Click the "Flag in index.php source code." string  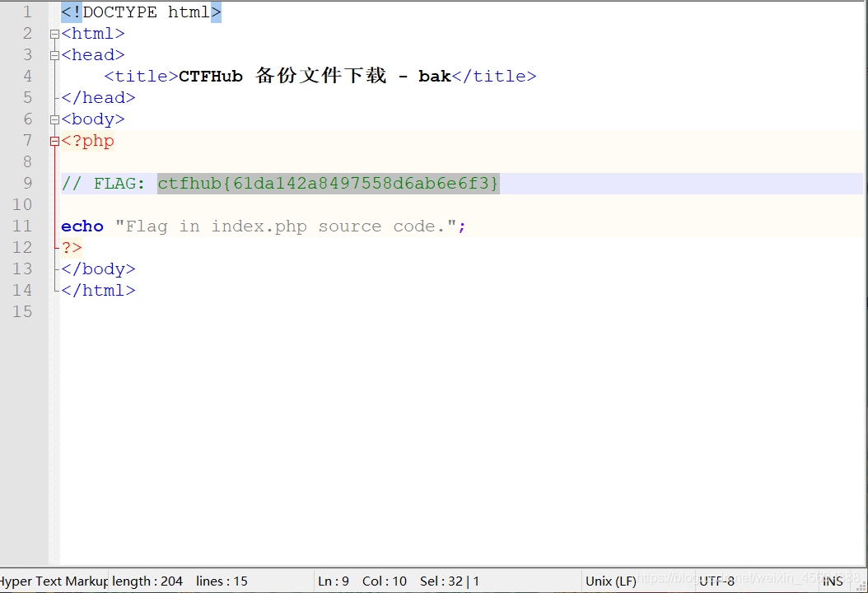click(x=286, y=226)
